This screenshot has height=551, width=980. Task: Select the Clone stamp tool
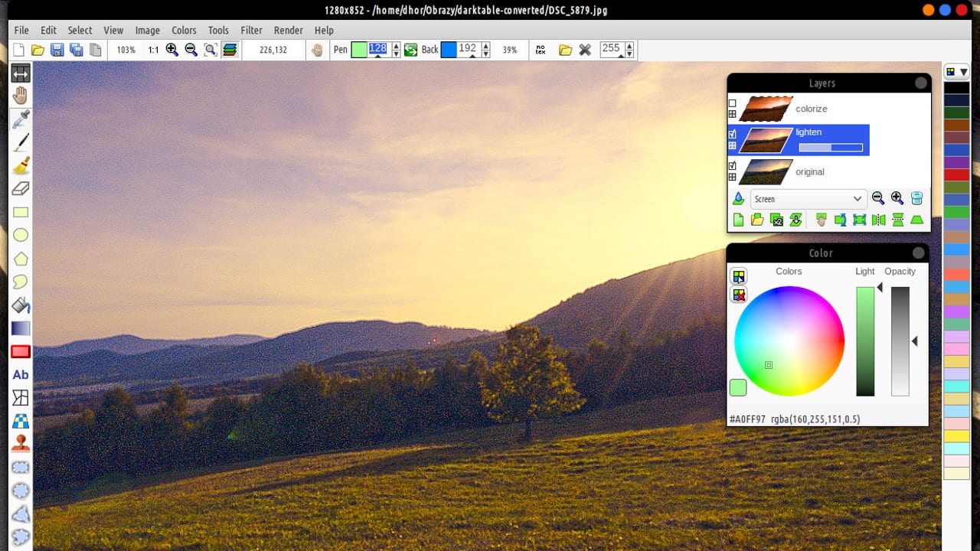point(21,444)
